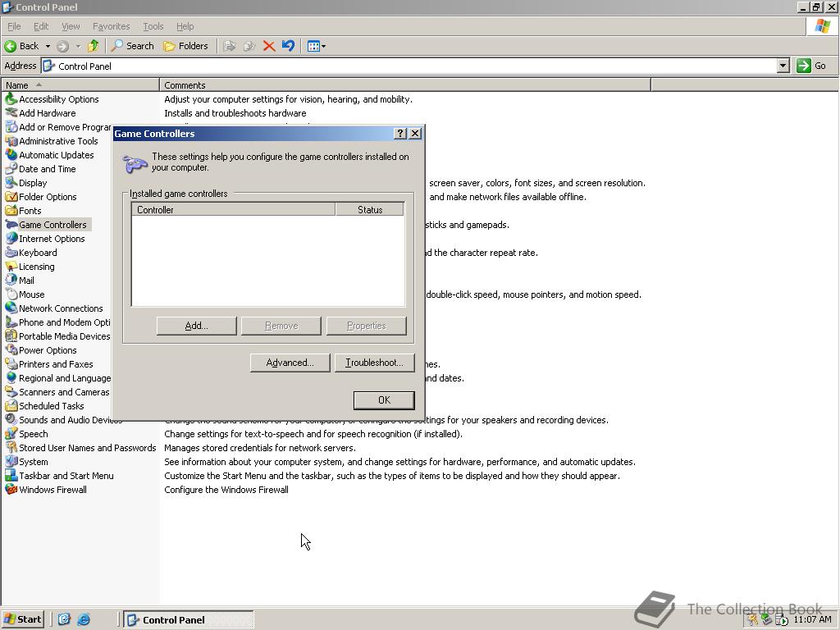840x630 pixels.
Task: Select the Fonts icon
Action: pos(11,211)
